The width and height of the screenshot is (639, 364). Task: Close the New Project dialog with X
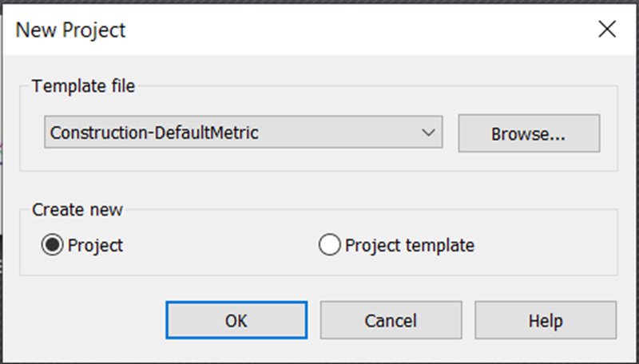[607, 30]
